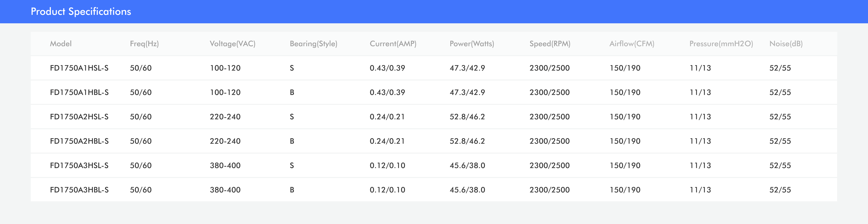Click the Voltage(VAC) column header

[232, 44]
